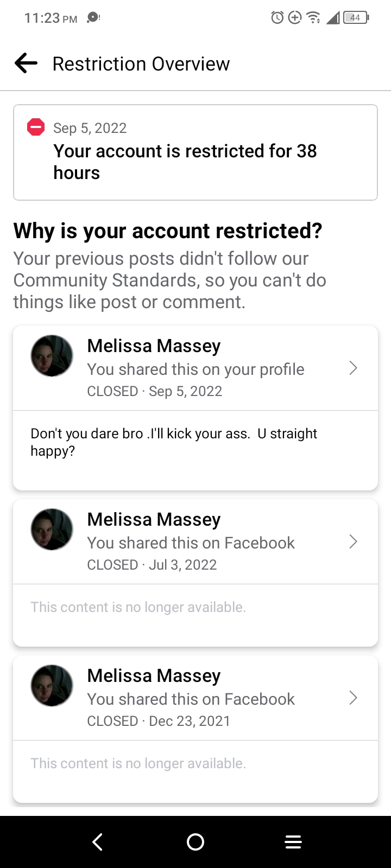
Task: Tap the 'This content is no longer available' message
Action: pyautogui.click(x=138, y=607)
